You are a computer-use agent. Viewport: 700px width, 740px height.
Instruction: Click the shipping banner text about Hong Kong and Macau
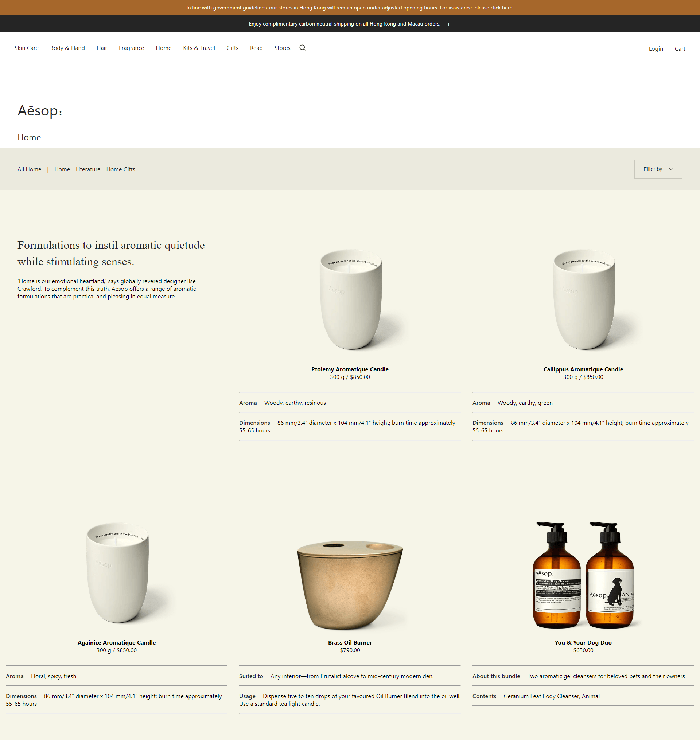click(x=345, y=24)
